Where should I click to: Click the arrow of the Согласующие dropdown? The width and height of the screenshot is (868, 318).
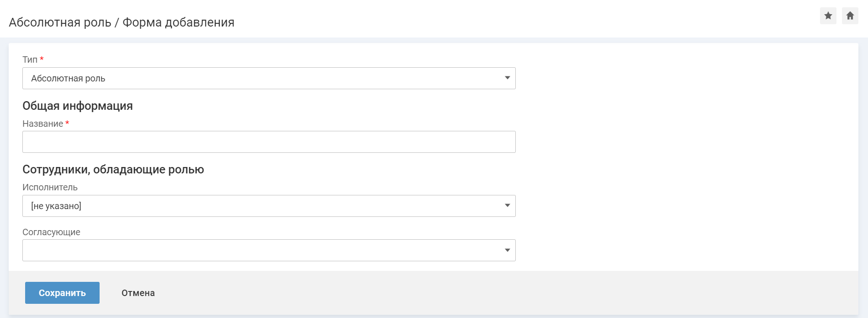[507, 250]
